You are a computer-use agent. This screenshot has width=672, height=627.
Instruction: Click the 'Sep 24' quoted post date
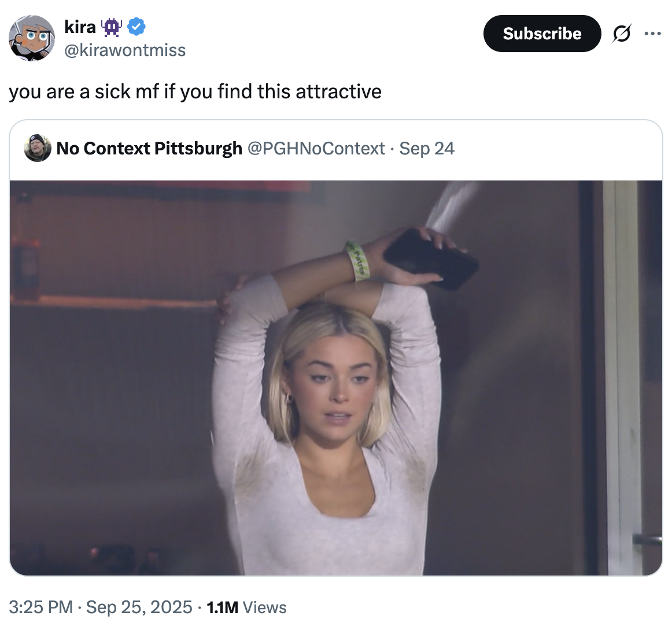[x=427, y=149]
